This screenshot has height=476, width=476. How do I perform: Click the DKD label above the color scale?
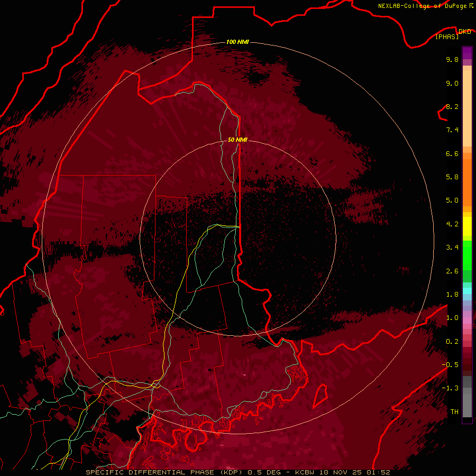click(x=465, y=32)
